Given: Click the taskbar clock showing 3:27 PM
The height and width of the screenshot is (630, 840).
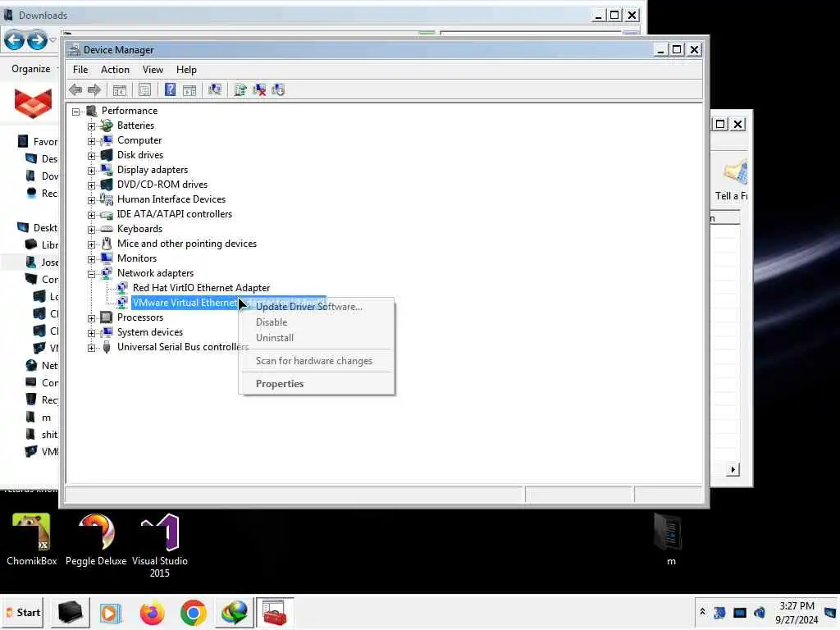Looking at the screenshot, I should pyautogui.click(x=797, y=612).
